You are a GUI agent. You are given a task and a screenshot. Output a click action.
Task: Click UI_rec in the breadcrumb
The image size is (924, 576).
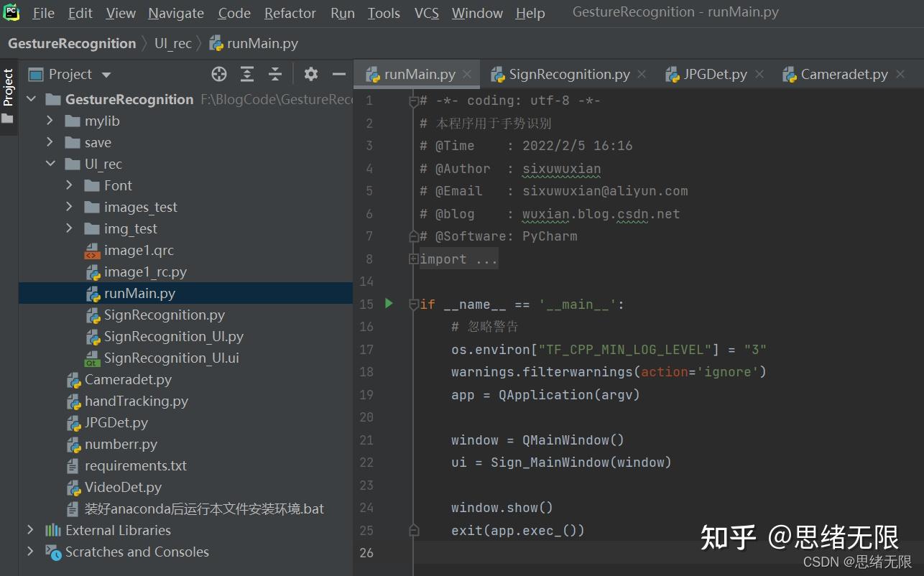click(173, 44)
